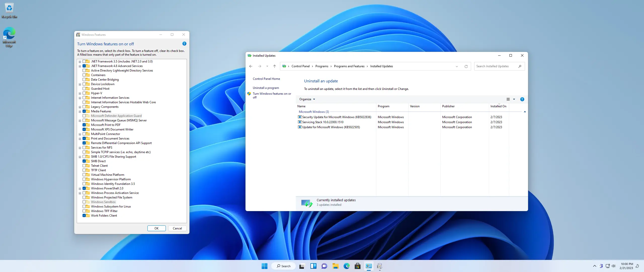Open the Uninstall a program link
The image size is (644, 272).
(266, 88)
